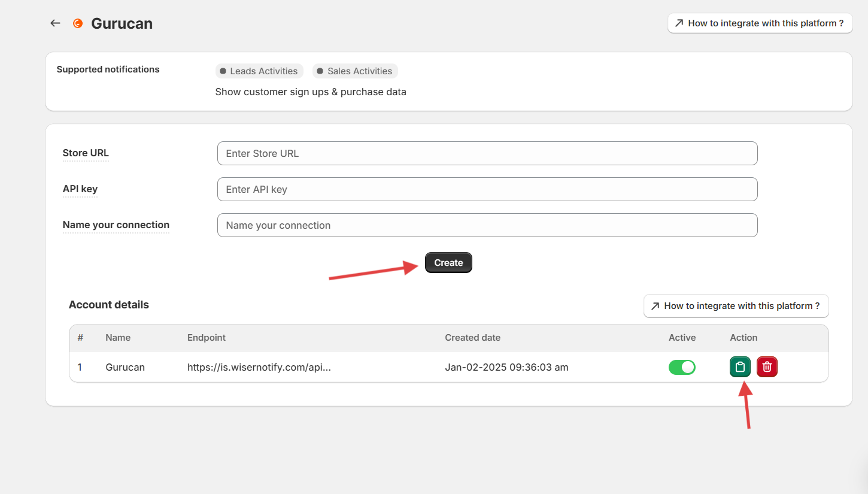The width and height of the screenshot is (868, 494).
Task: Click into the Enter API key field
Action: coord(487,189)
